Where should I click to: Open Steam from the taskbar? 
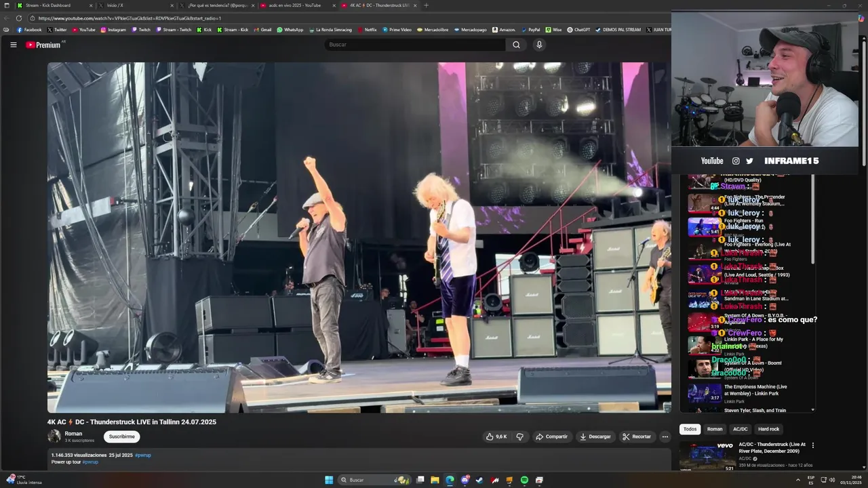(x=480, y=480)
